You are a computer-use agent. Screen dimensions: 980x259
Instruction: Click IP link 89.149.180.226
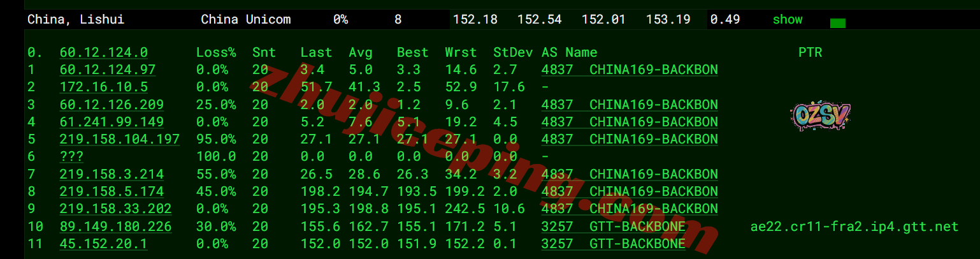tap(115, 226)
